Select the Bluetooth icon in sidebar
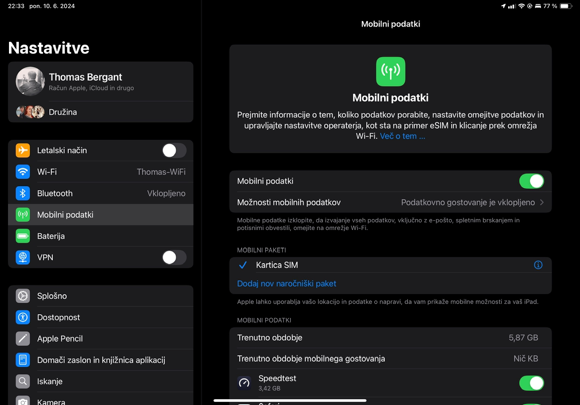The width and height of the screenshot is (580, 405). (x=23, y=193)
